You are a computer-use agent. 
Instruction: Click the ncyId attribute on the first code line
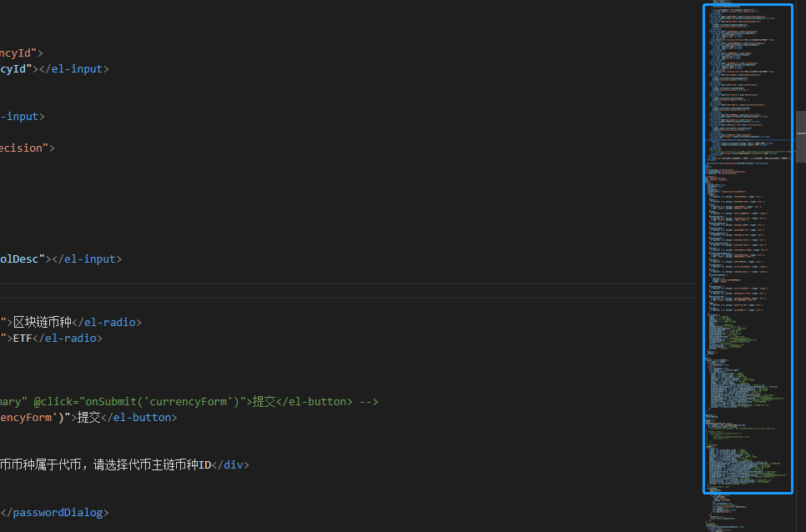point(18,53)
